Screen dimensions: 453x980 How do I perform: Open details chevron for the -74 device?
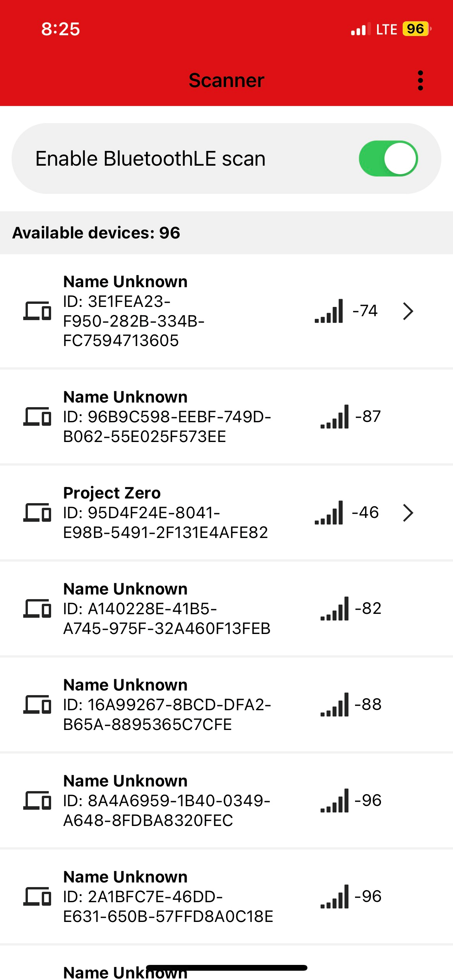pyautogui.click(x=408, y=311)
